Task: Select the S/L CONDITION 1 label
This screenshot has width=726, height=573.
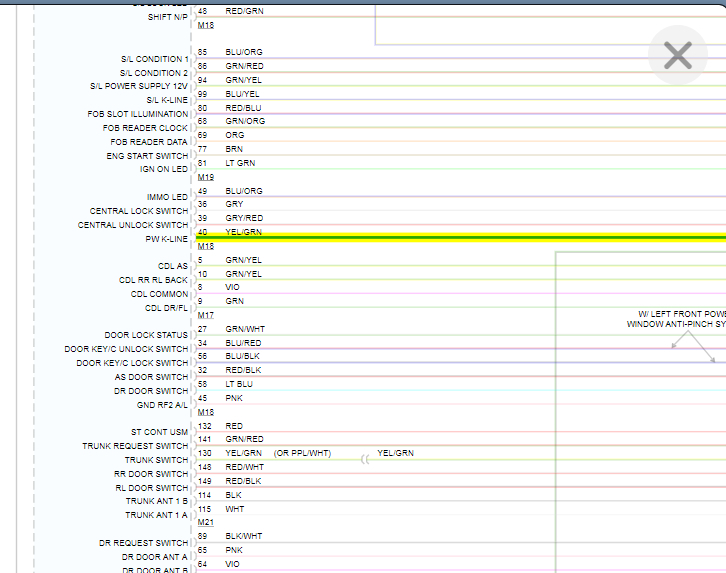Action: tap(155, 59)
